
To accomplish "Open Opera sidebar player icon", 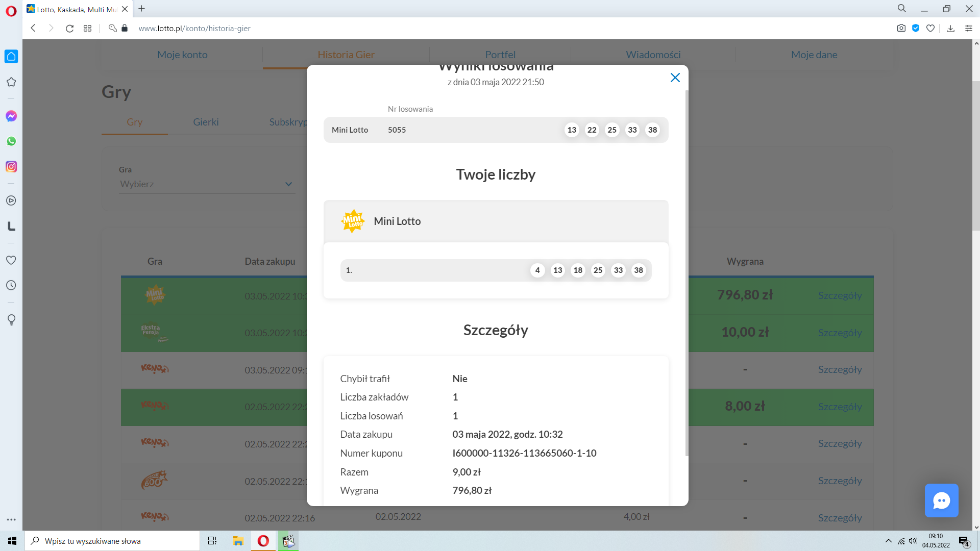I will (x=11, y=201).
